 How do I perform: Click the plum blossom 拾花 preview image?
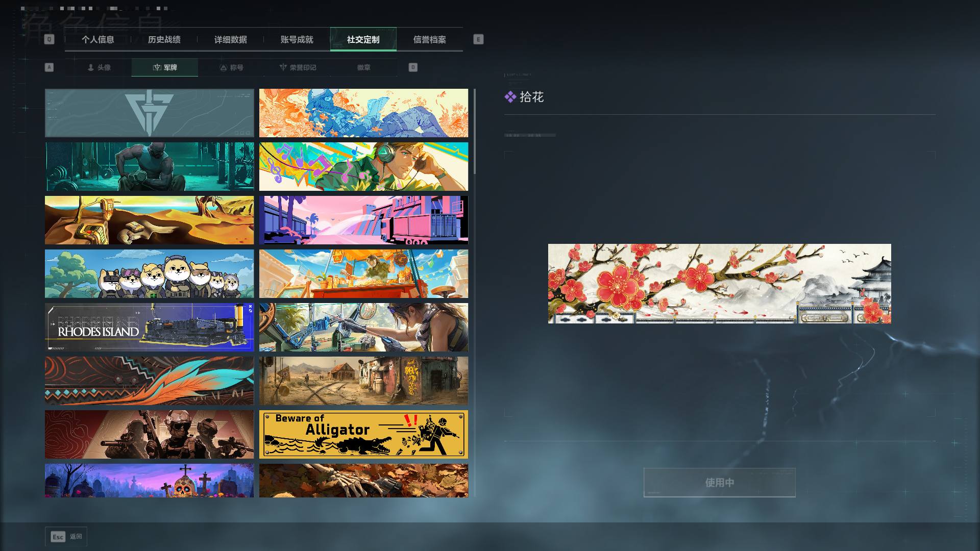[x=720, y=284]
